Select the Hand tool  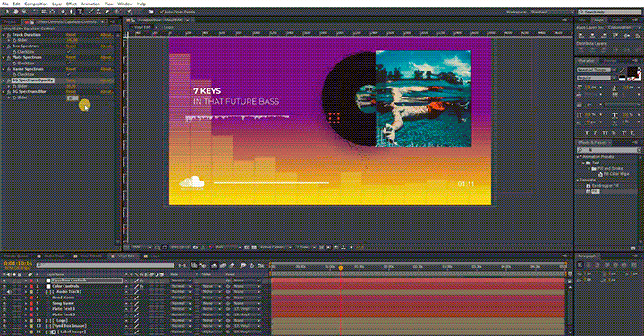(x=16, y=12)
